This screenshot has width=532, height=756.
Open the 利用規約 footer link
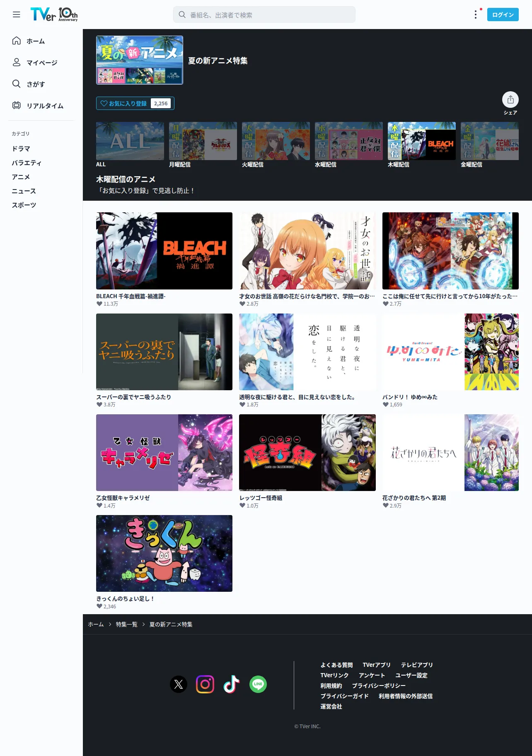tap(331, 686)
